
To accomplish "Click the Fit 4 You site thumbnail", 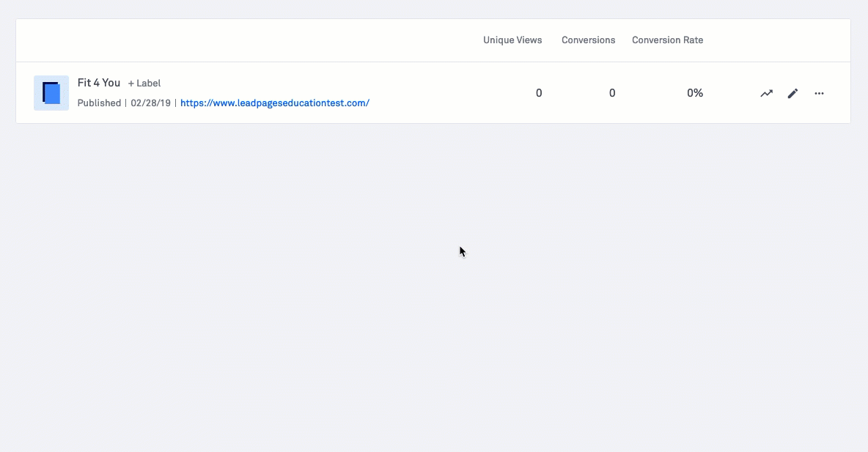I will (51, 93).
